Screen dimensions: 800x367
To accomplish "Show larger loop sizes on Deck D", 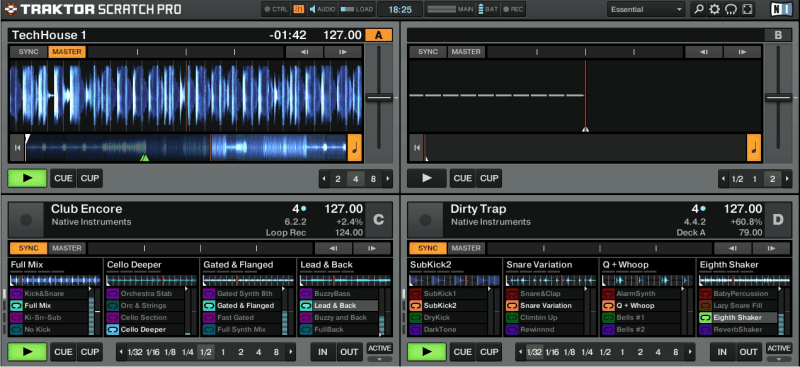I will tap(690, 352).
